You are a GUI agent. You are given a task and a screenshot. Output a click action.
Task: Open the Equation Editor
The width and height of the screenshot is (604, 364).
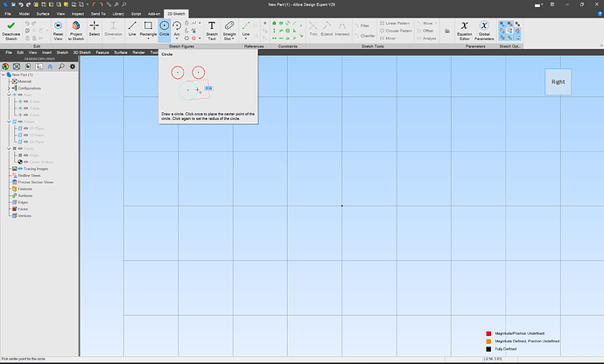(x=465, y=31)
